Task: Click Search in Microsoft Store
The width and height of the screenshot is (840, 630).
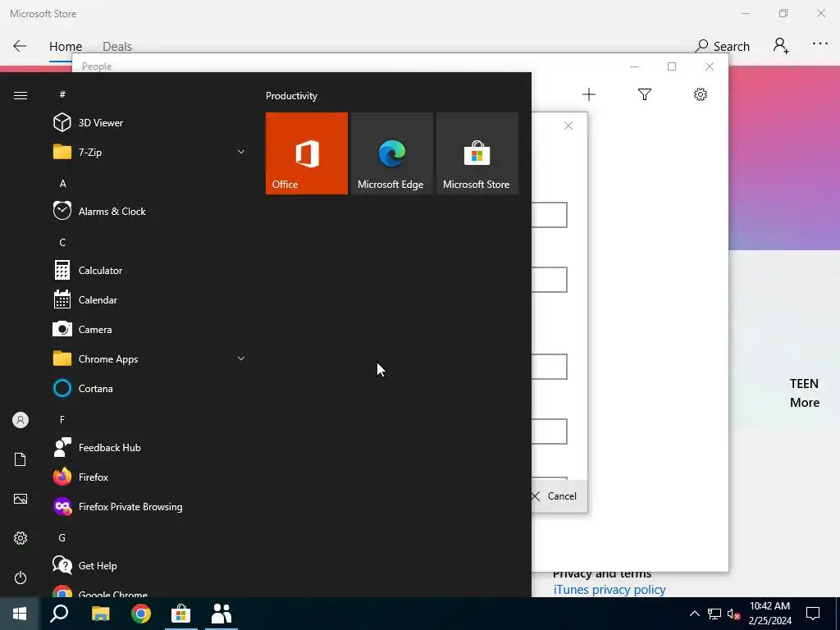Action: (x=722, y=46)
